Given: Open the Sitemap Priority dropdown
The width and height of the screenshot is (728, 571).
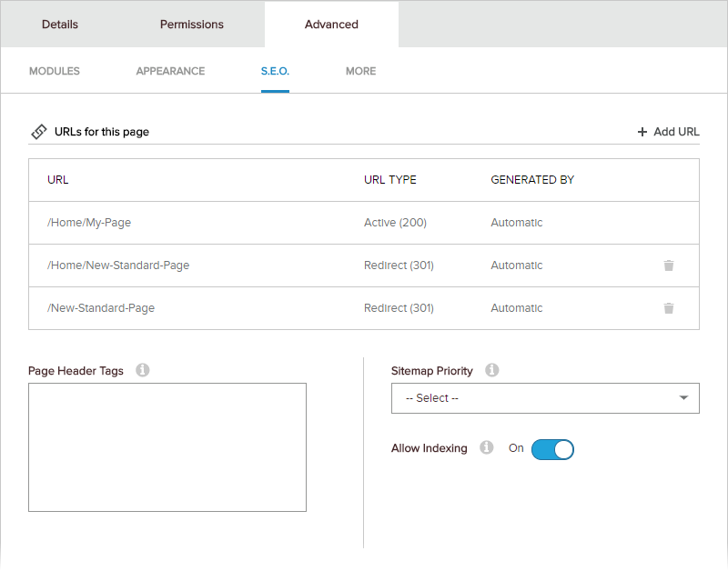Looking at the screenshot, I should (545, 398).
